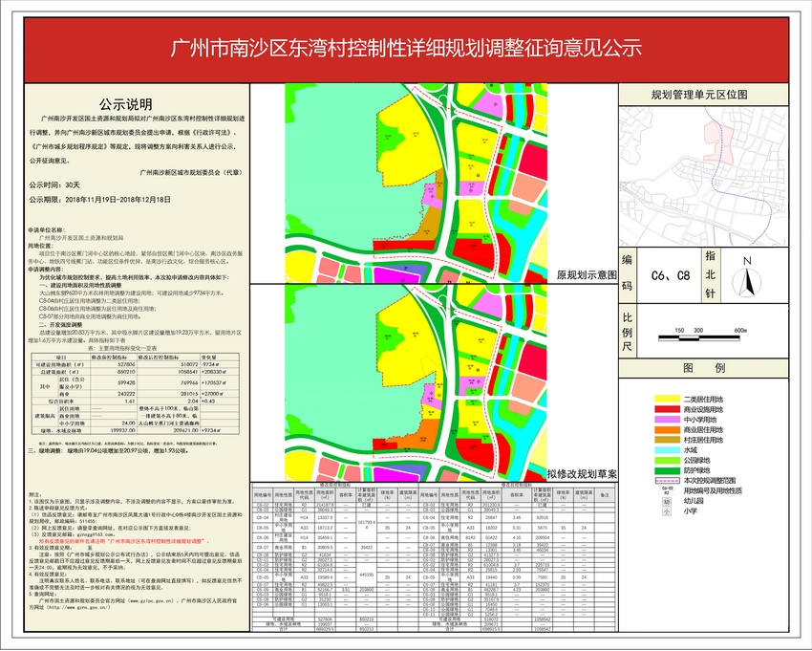The width and height of the screenshot is (812, 651).
Task: Click the 用地编号及用地性质 legend label
Action: click(713, 490)
